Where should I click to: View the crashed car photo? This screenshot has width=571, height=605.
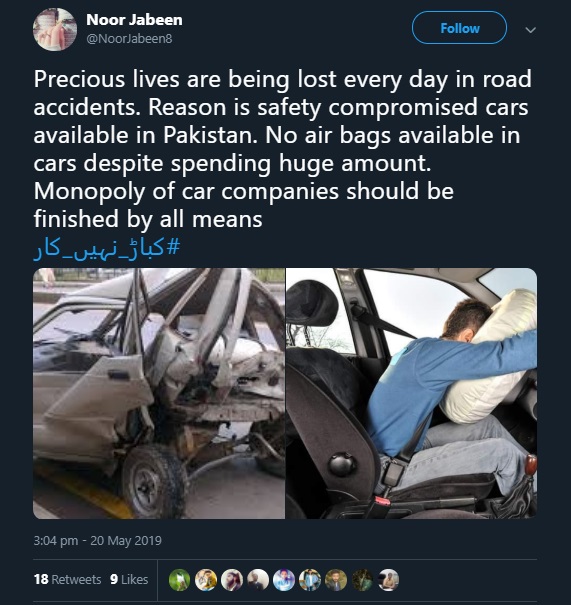tap(159, 393)
